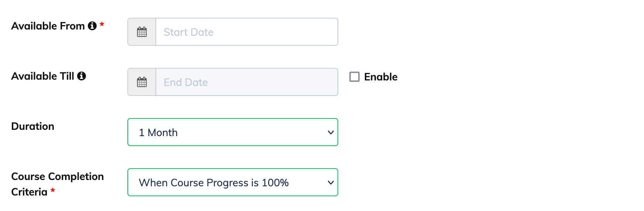
Task: Click the red asterisk beside Available From
Action: [x=102, y=24]
